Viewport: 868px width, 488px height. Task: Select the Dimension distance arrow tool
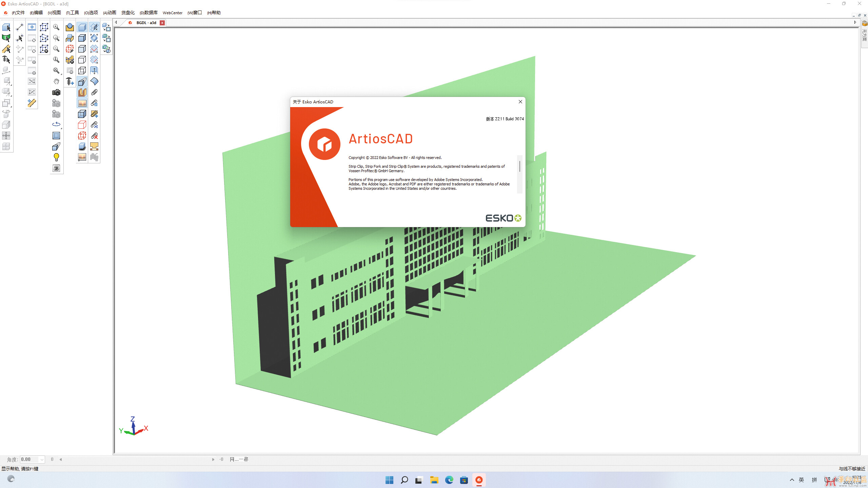pos(20,27)
